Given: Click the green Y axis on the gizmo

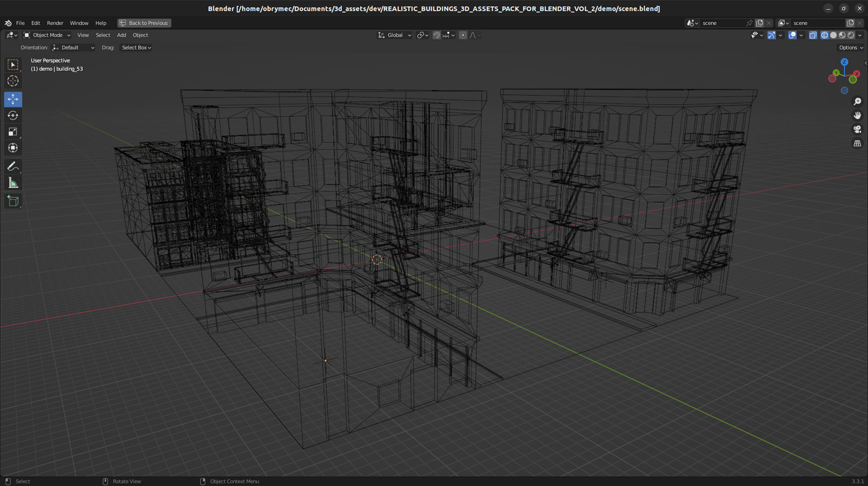Looking at the screenshot, I should coord(836,73).
